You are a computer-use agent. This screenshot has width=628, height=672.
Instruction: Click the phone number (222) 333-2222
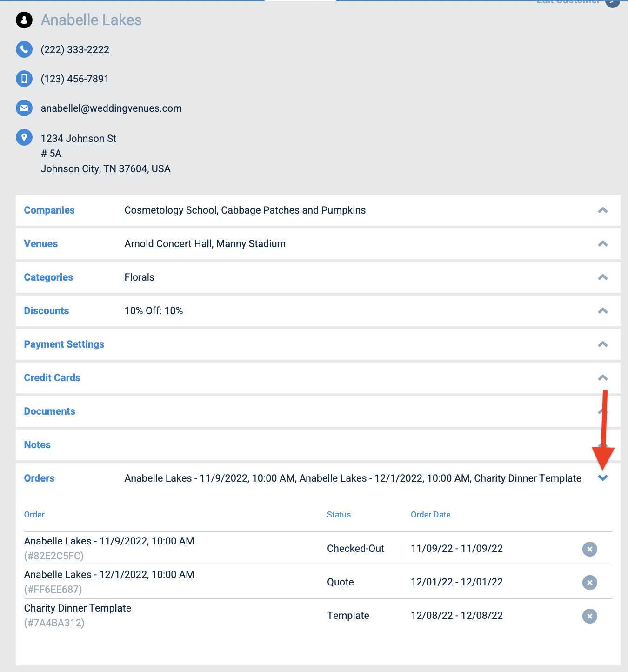tap(75, 50)
